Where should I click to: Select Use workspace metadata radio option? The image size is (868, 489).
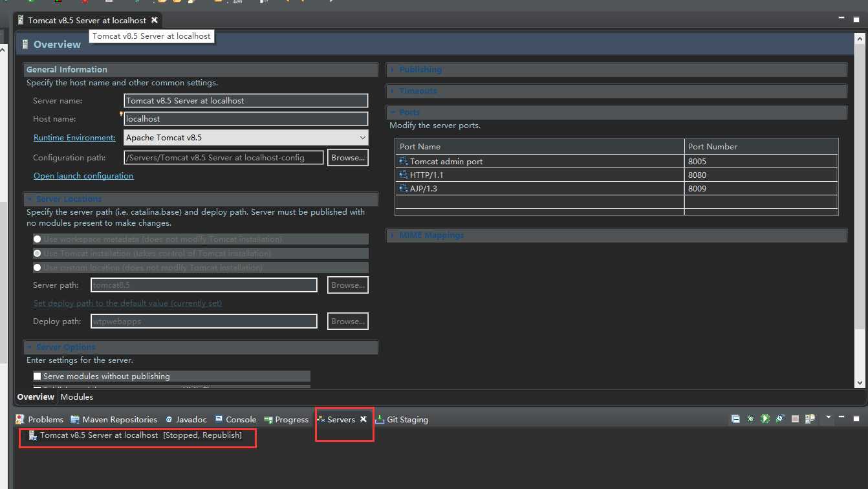tap(38, 239)
